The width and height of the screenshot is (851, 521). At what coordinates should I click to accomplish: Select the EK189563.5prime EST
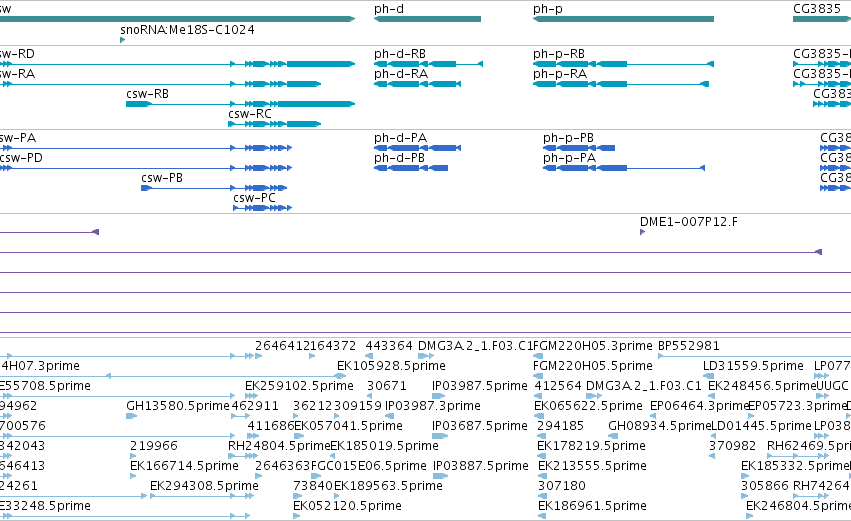(x=388, y=486)
